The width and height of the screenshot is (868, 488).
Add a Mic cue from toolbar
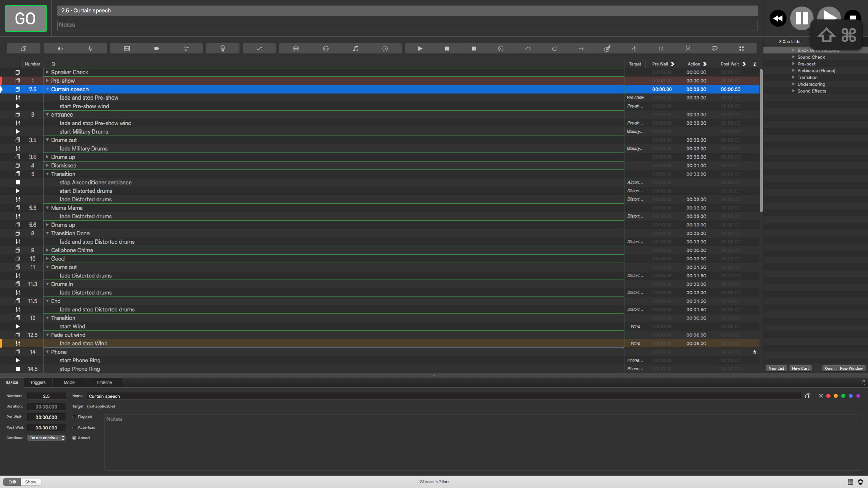click(x=90, y=49)
